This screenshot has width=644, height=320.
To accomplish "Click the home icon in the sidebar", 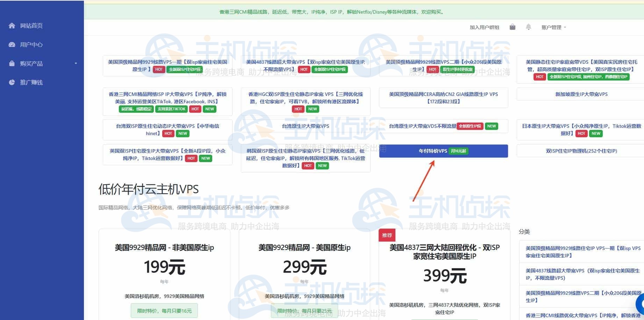I will (x=12, y=26).
